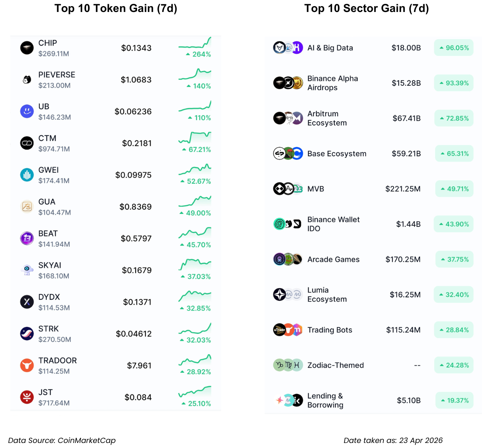Click the Zodiac-Themed sector icons
This screenshot has width=482, height=448.
pos(288,365)
